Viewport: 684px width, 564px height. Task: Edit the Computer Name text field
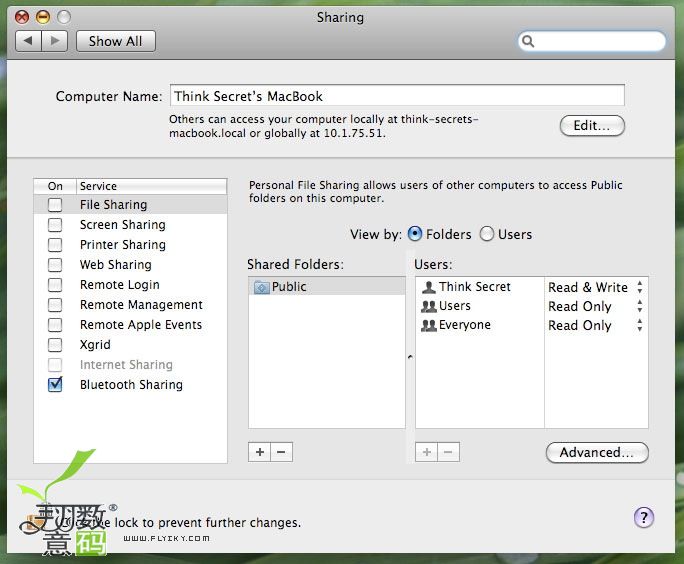pyautogui.click(x=397, y=96)
